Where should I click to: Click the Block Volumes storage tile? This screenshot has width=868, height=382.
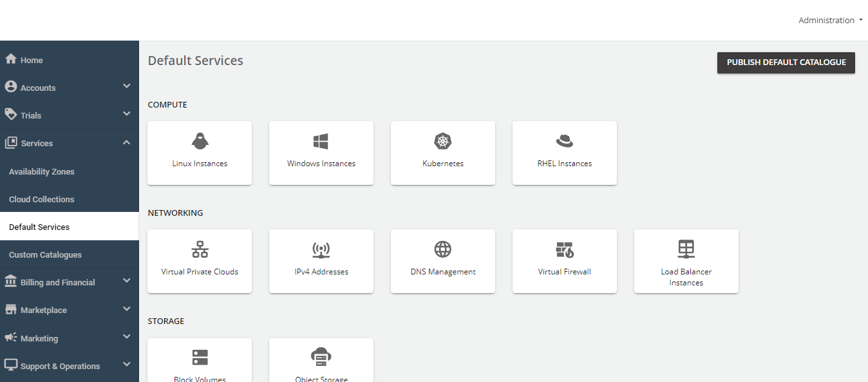(200, 361)
